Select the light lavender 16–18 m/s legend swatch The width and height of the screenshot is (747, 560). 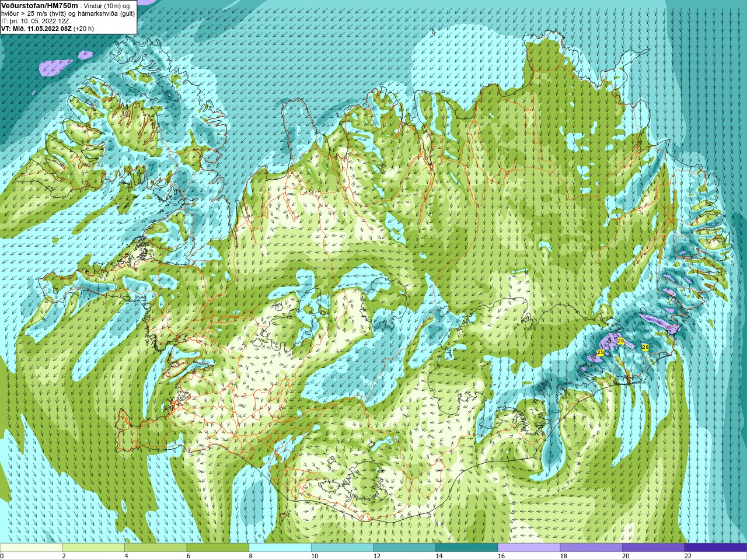click(529, 548)
